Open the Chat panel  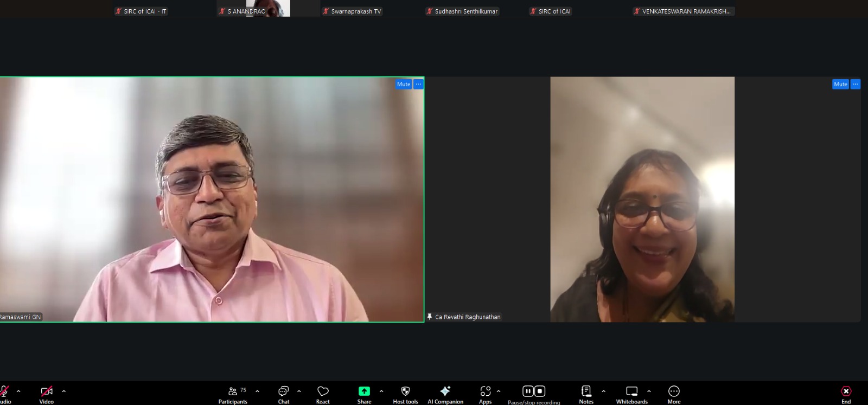tap(283, 394)
